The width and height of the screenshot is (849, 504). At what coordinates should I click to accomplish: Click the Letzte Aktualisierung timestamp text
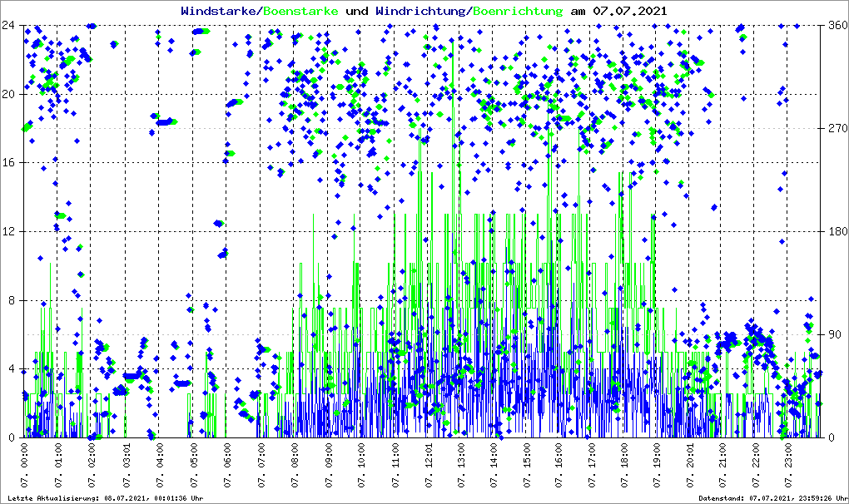click(103, 498)
